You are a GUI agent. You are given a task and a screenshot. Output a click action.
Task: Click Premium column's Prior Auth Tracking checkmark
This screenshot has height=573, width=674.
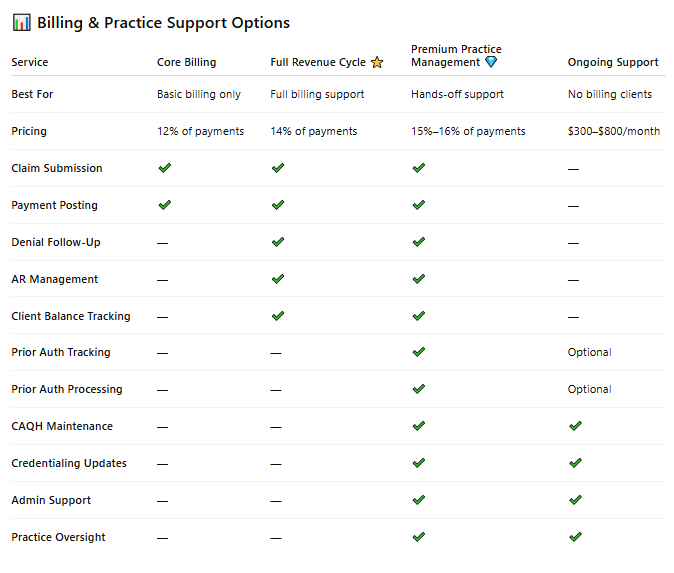[x=419, y=352]
